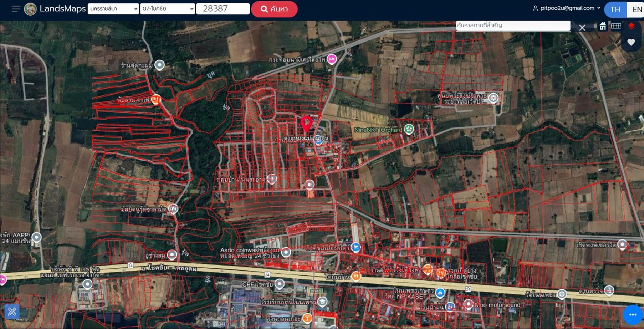Click the red ค้นหา search button
This screenshot has width=644, height=329.
pos(274,9)
